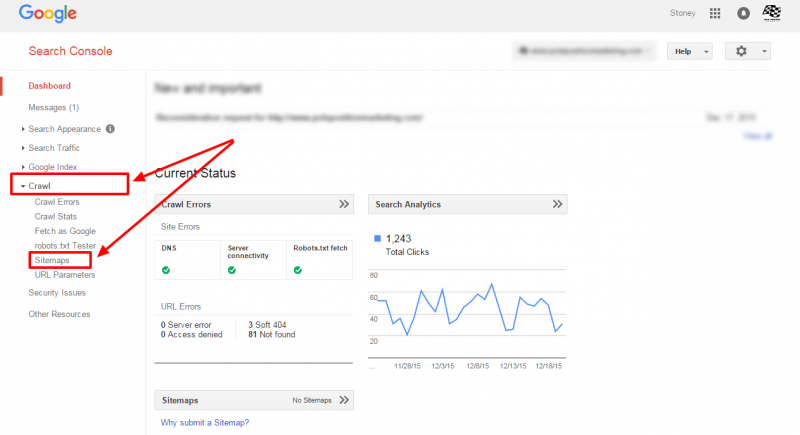Click the DNS label
Screen dimensions: 800x435
169,248
